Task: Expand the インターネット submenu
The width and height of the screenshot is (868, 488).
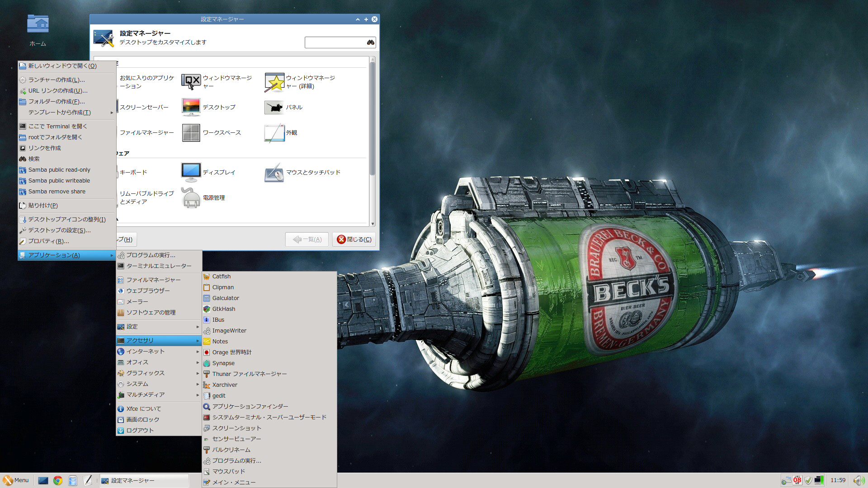Action: tap(159, 352)
